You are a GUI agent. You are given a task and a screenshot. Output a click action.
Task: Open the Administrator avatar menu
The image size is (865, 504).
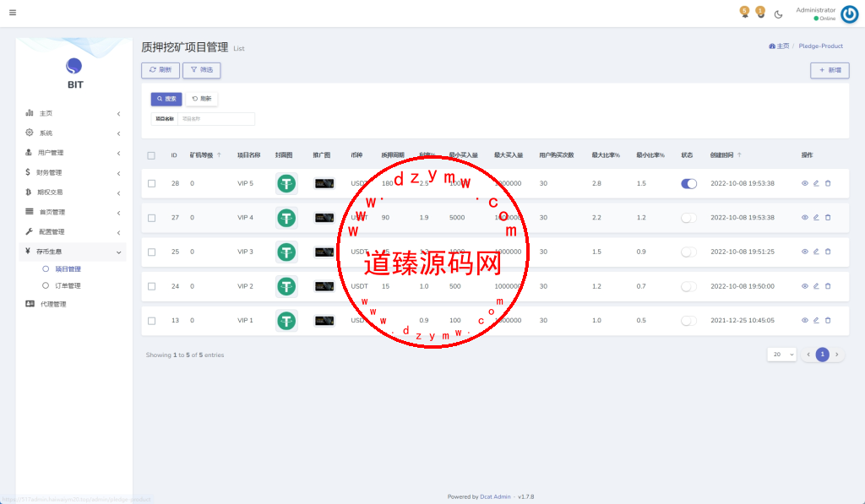(849, 14)
